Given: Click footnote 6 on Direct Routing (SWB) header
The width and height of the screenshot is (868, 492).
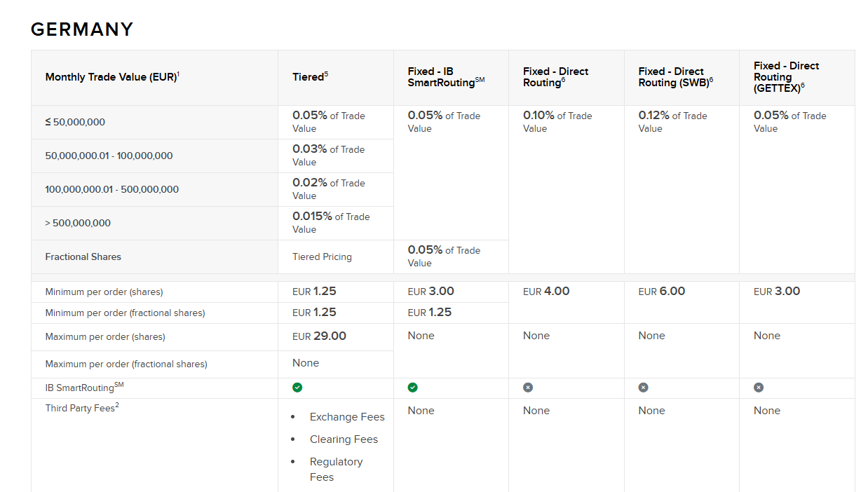Looking at the screenshot, I should 711,80.
